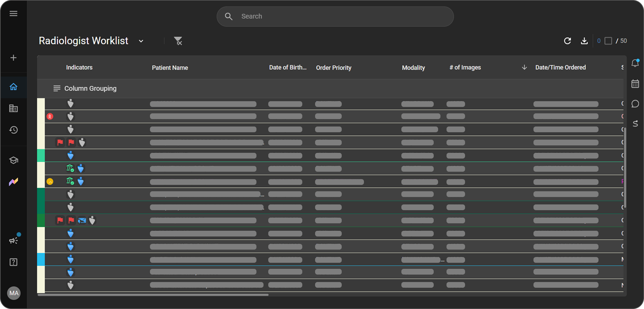
Task: Sort by the Indicators column header
Action: coord(79,67)
